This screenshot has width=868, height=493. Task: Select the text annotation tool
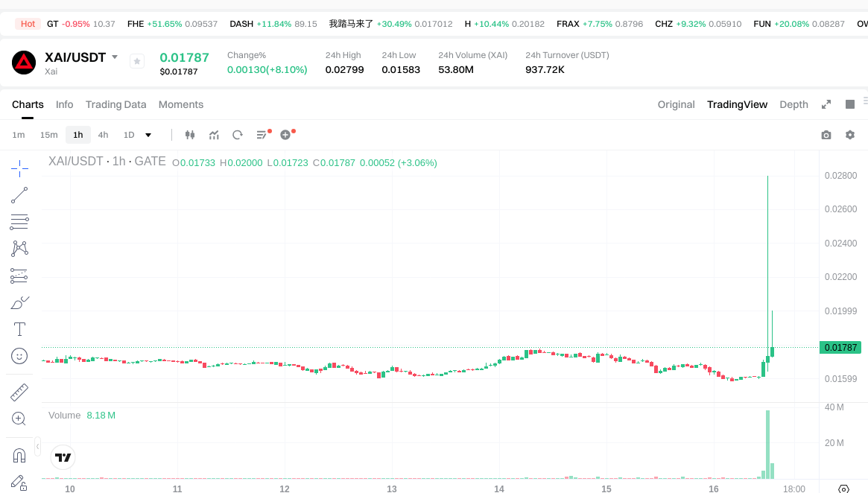click(x=19, y=328)
